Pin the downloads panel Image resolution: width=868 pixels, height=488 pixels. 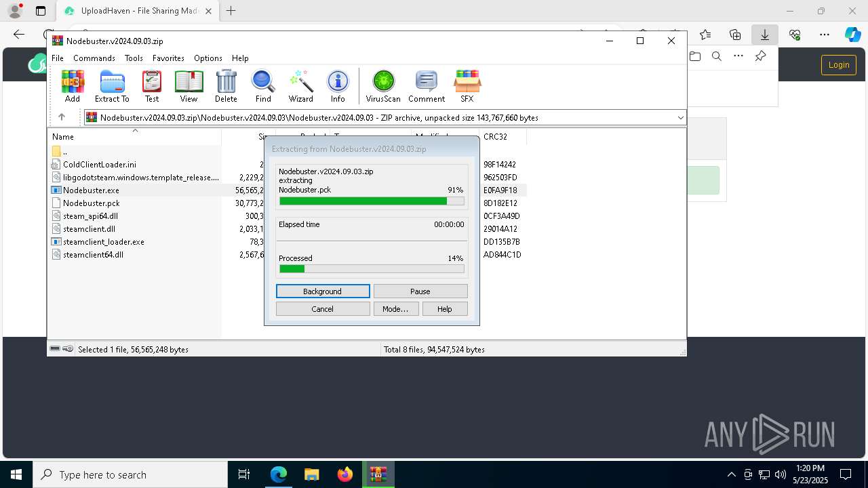(x=760, y=57)
